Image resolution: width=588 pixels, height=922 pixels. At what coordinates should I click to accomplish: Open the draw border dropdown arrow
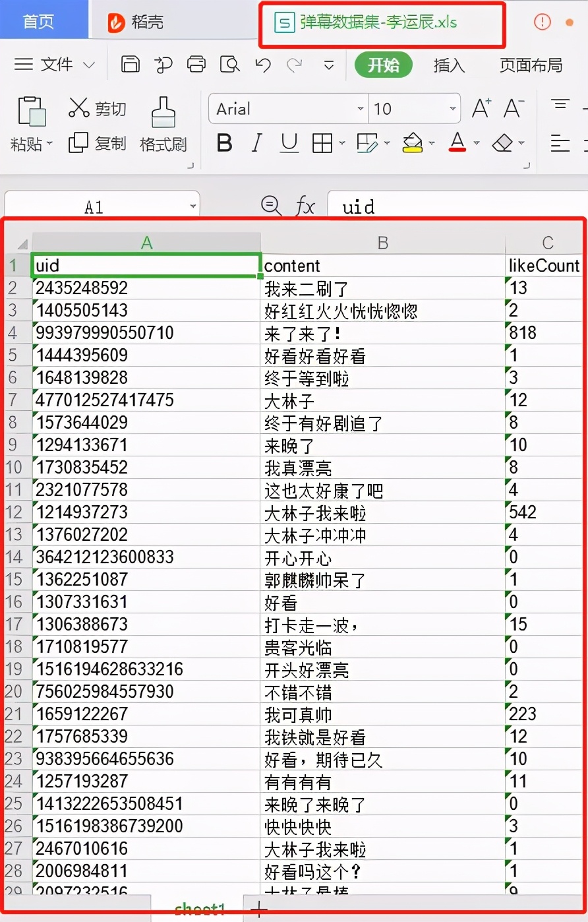tap(387, 143)
